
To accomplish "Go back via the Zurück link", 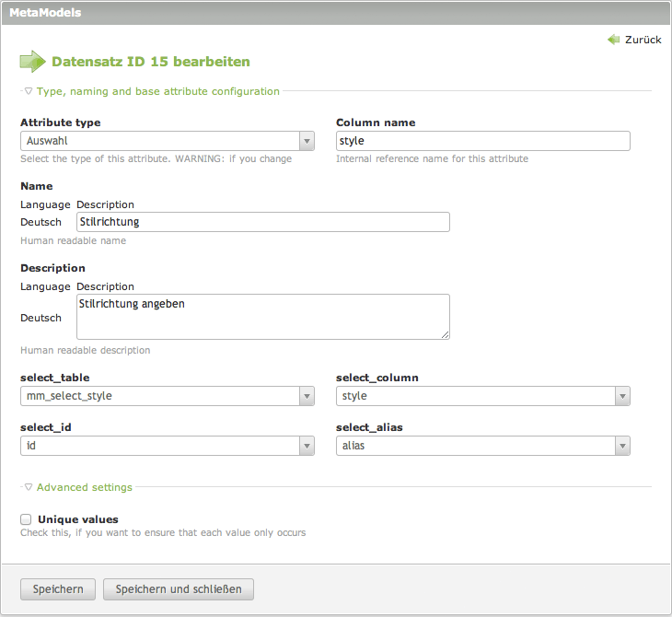I will pos(643,40).
